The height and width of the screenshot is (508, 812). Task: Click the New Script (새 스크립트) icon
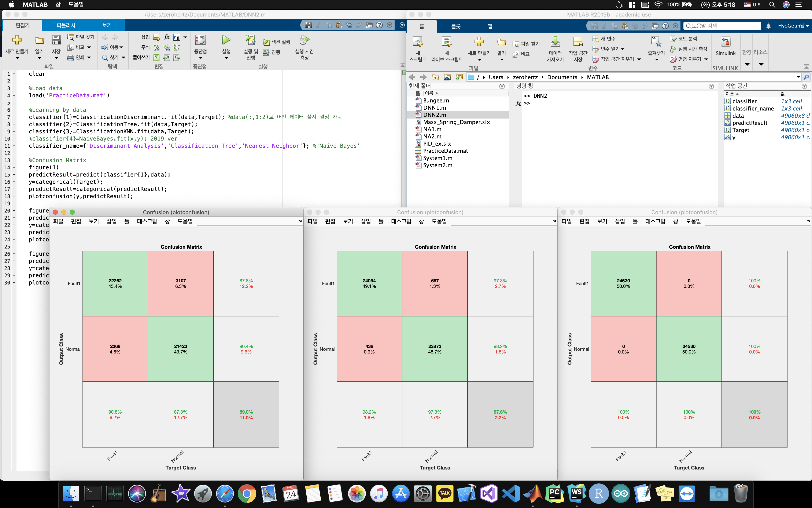tap(418, 42)
